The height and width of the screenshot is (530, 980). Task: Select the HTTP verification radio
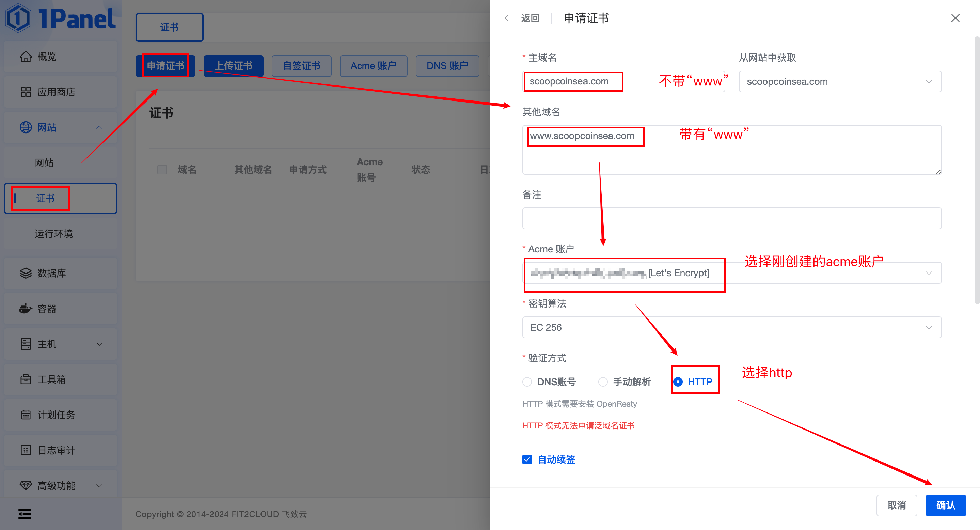(678, 381)
